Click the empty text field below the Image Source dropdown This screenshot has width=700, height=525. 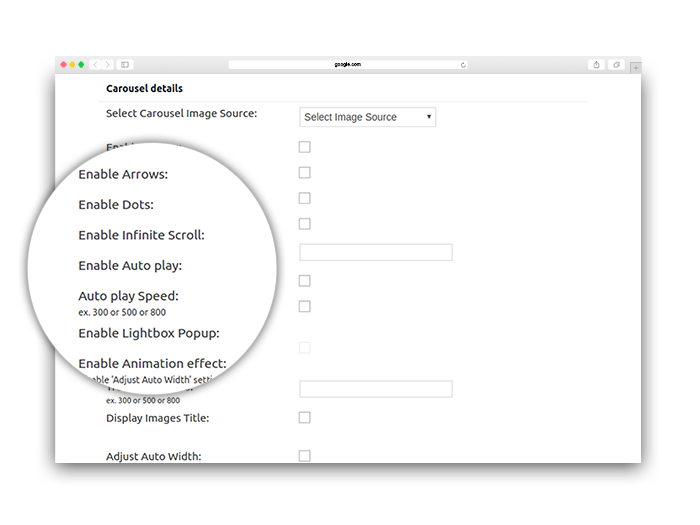coord(376,252)
